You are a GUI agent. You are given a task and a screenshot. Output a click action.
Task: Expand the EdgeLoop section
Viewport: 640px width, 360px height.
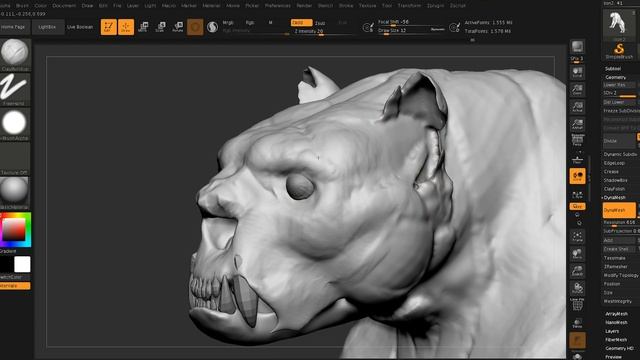[x=614, y=163]
